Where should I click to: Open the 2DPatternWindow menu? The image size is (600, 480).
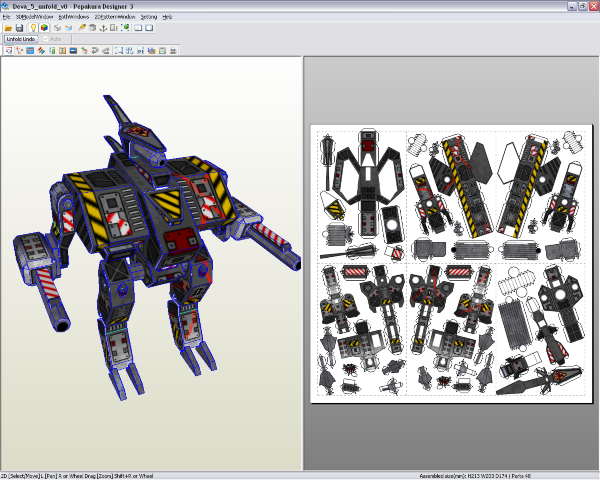(115, 17)
